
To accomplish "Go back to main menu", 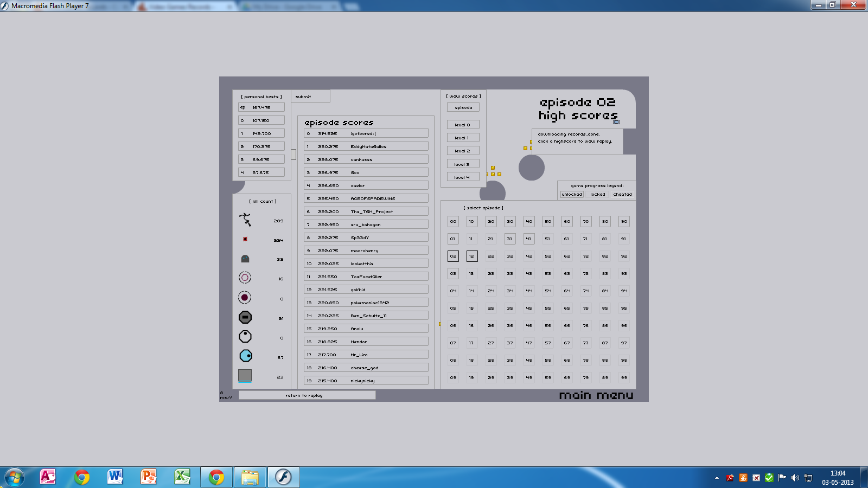I will pyautogui.click(x=596, y=395).
